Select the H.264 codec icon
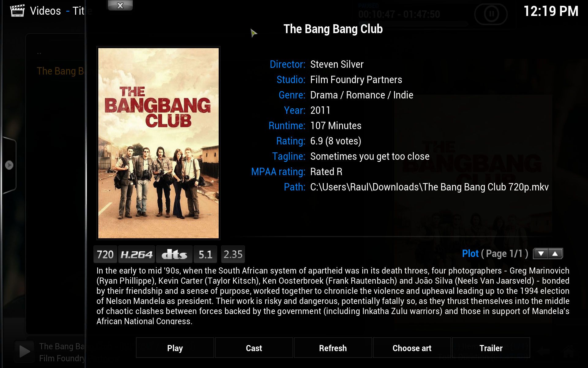 pyautogui.click(x=136, y=254)
